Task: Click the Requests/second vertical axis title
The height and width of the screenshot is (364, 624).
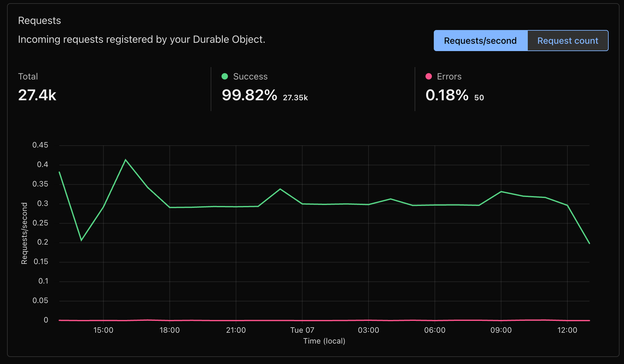Action: click(x=24, y=233)
